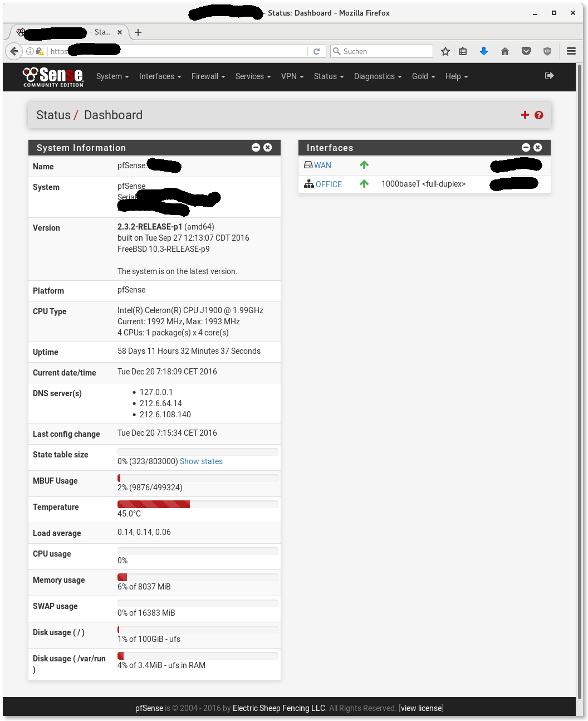Open the Services menu

253,76
